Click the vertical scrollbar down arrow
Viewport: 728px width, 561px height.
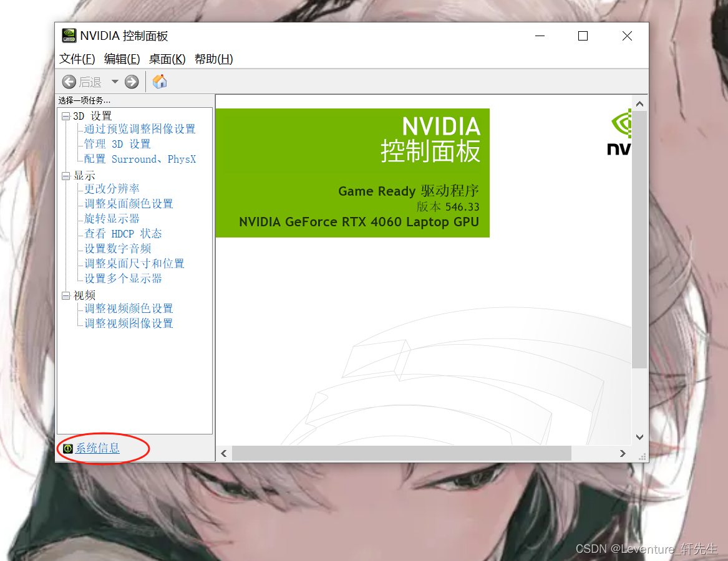[639, 437]
